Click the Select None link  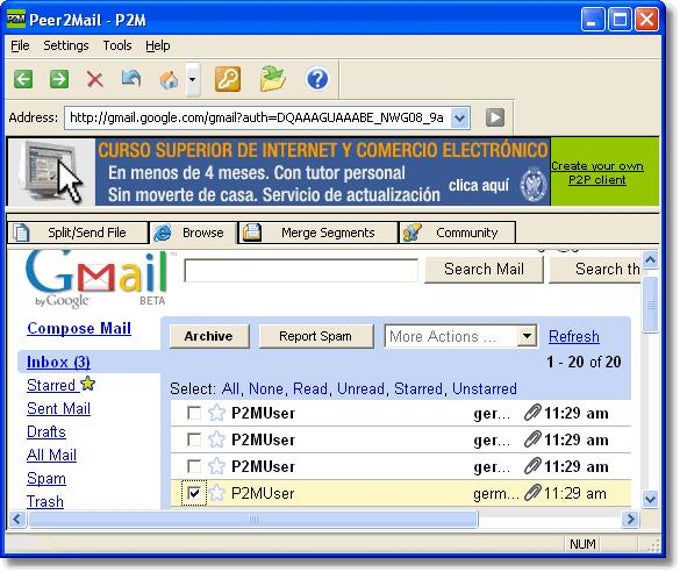pyautogui.click(x=266, y=389)
